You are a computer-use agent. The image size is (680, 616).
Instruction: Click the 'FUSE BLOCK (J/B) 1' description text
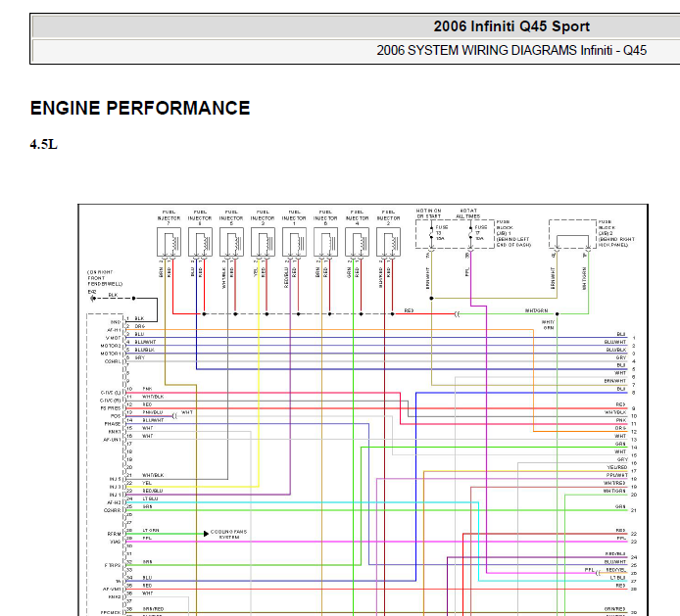pos(513,233)
